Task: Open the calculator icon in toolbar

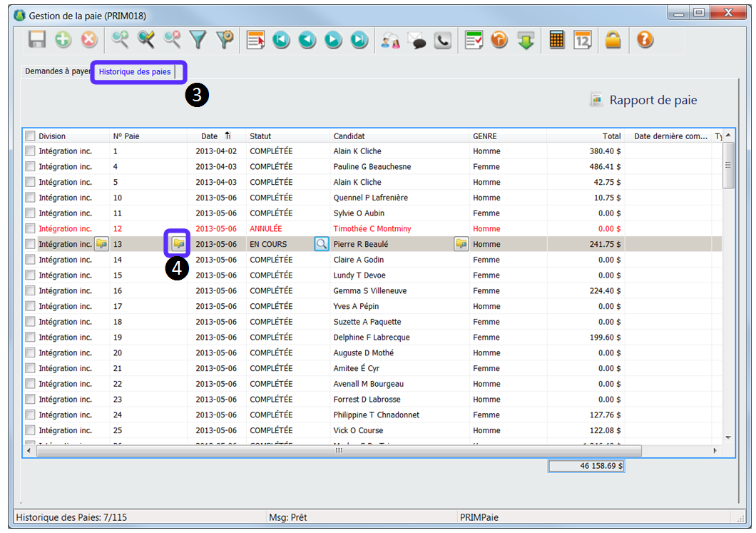Action: pos(557,41)
